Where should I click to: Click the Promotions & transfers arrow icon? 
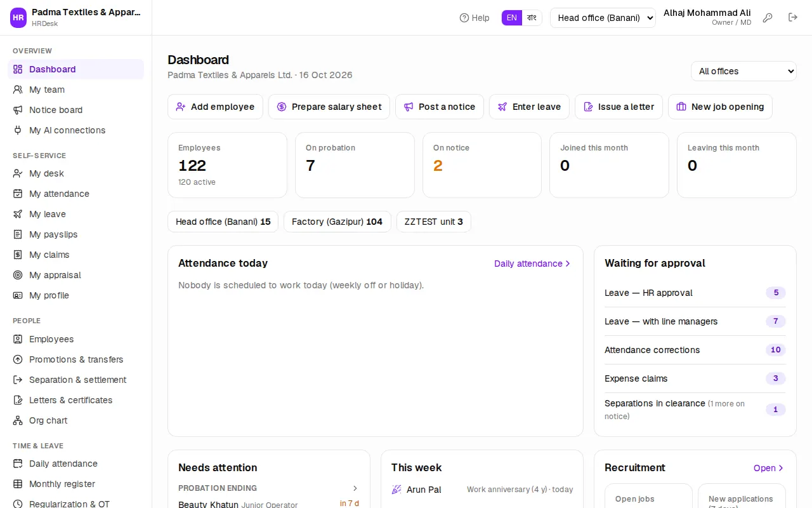[18, 359]
